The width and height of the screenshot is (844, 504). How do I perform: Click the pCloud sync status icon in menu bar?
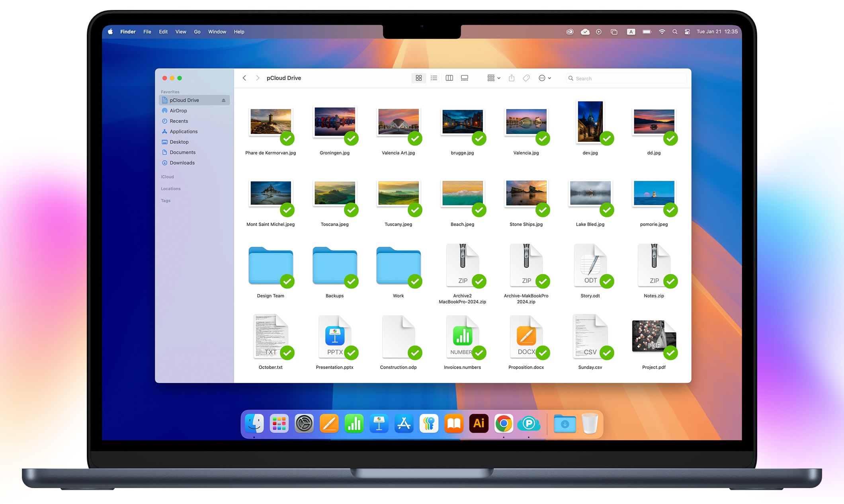[585, 31]
